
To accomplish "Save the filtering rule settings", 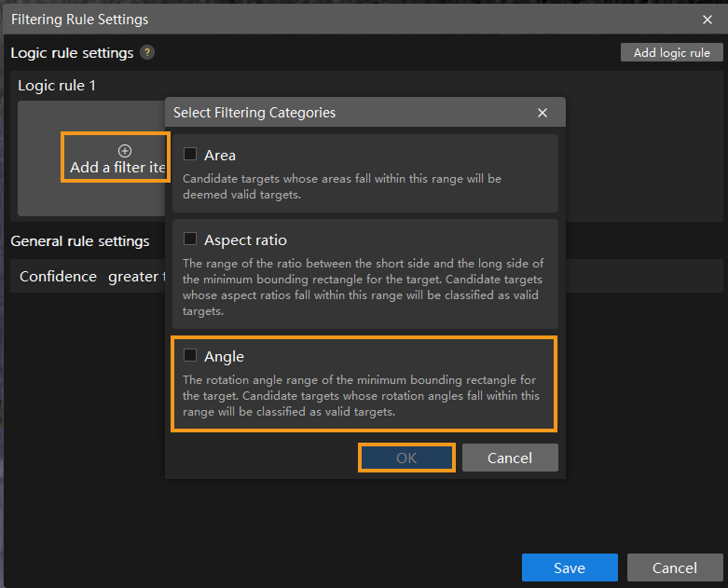I will coord(569,567).
